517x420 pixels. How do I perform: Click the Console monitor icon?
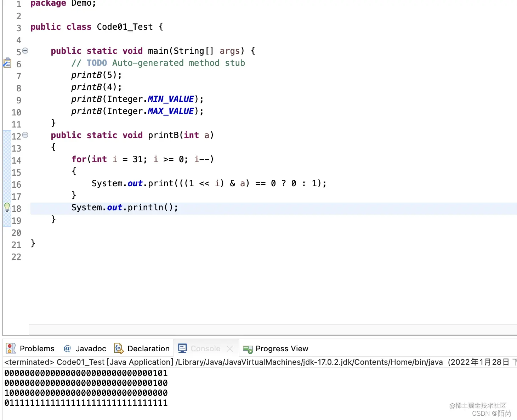pos(182,348)
